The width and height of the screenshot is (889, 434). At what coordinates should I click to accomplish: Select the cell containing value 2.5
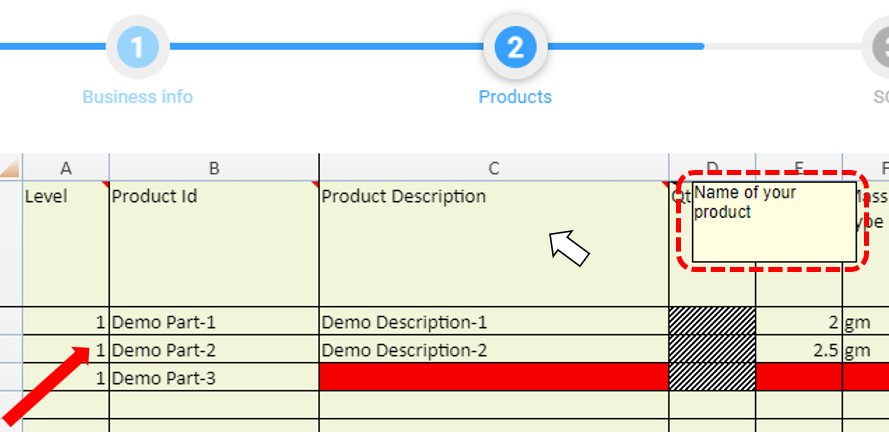(799, 350)
